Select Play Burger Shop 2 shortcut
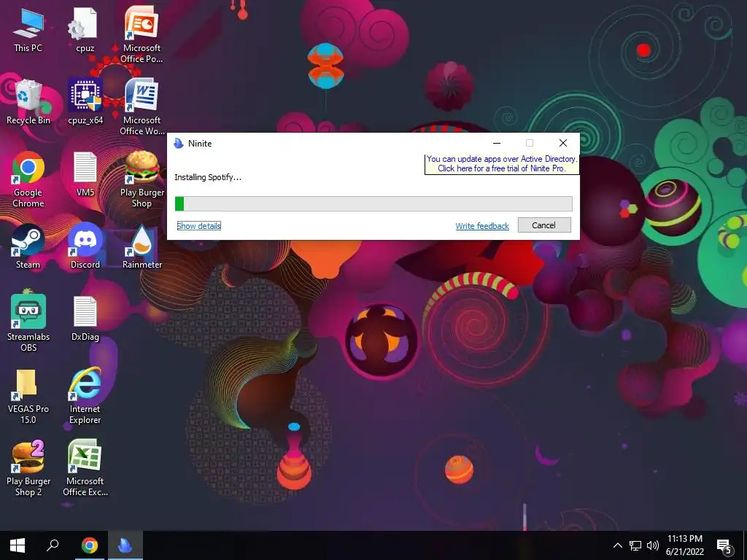The image size is (747, 560). (28, 469)
